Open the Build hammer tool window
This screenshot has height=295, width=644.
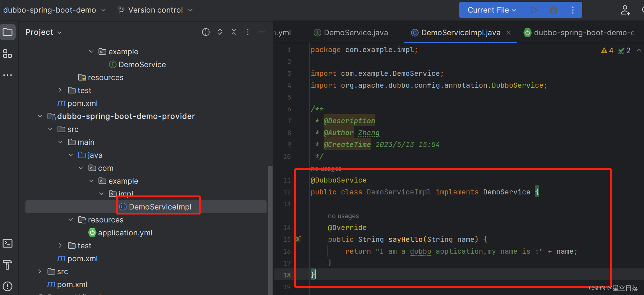coord(8,265)
